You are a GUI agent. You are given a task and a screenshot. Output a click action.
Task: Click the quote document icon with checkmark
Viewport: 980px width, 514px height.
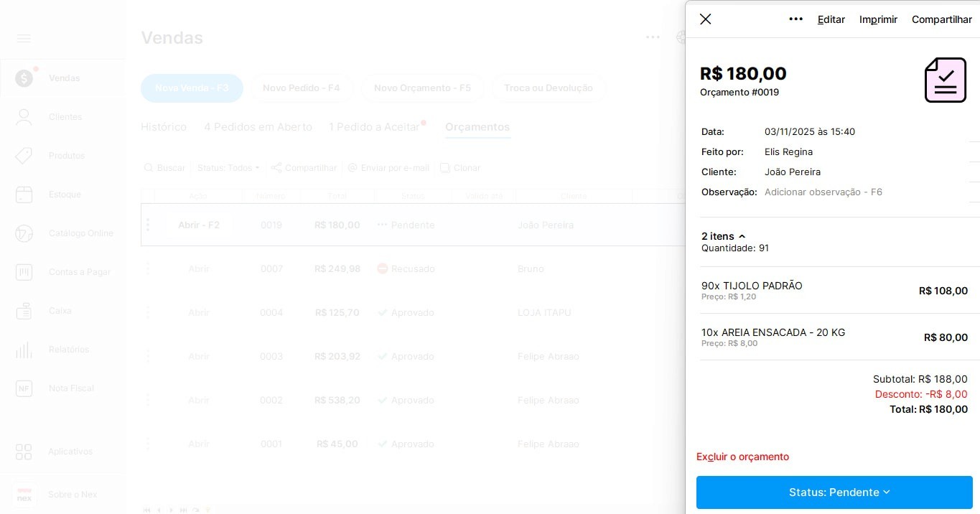(x=945, y=80)
